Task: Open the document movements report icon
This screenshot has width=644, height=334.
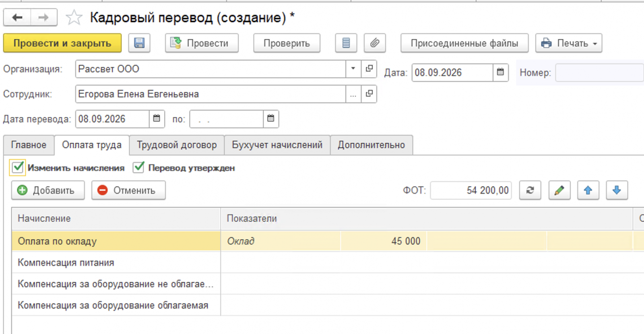Action: (346, 43)
